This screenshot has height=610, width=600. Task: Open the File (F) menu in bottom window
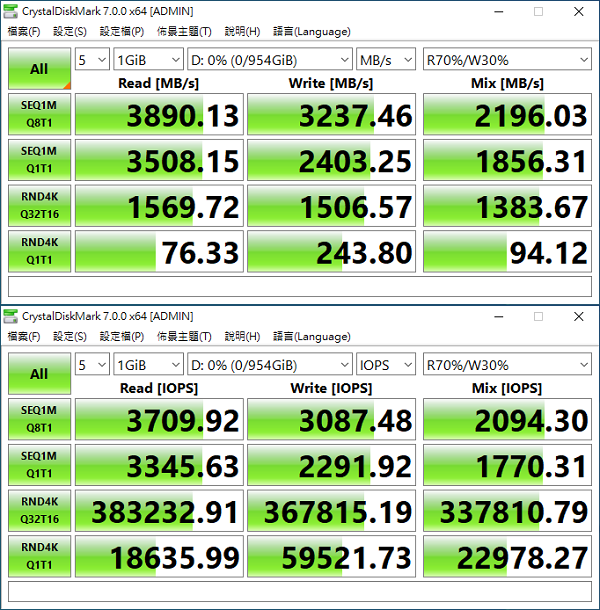(x=24, y=337)
